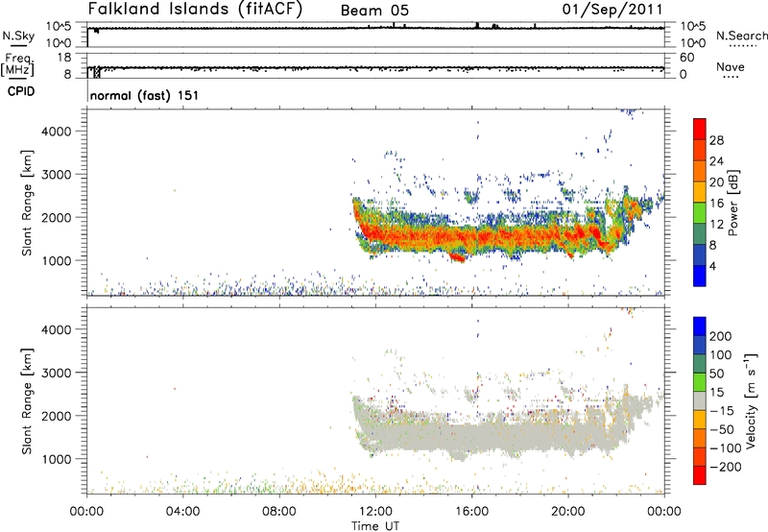This screenshot has width=768, height=532.
Task: Click the 'Nave' legend label
Action: click(x=731, y=66)
